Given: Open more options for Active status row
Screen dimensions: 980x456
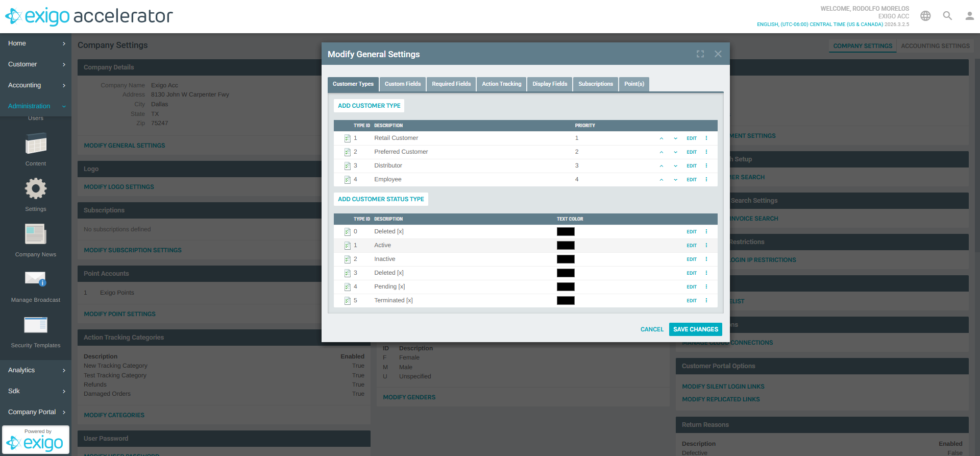Looking at the screenshot, I should click(x=706, y=246).
